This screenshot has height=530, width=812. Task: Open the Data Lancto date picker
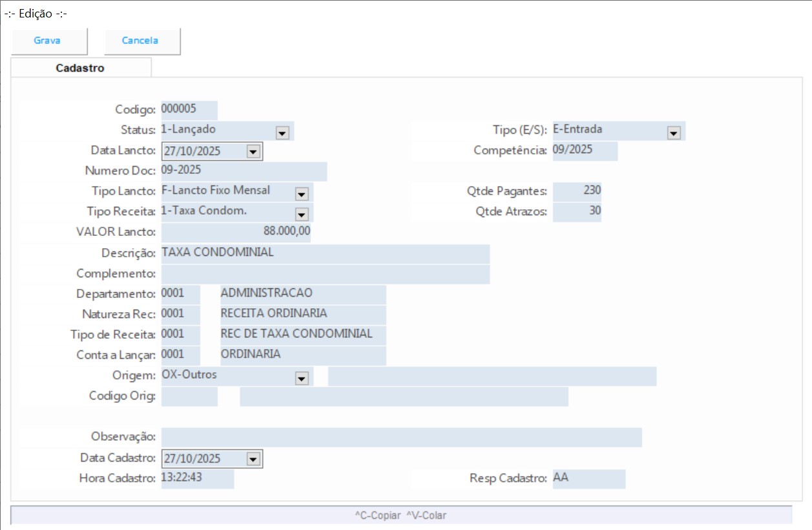pyautogui.click(x=253, y=152)
